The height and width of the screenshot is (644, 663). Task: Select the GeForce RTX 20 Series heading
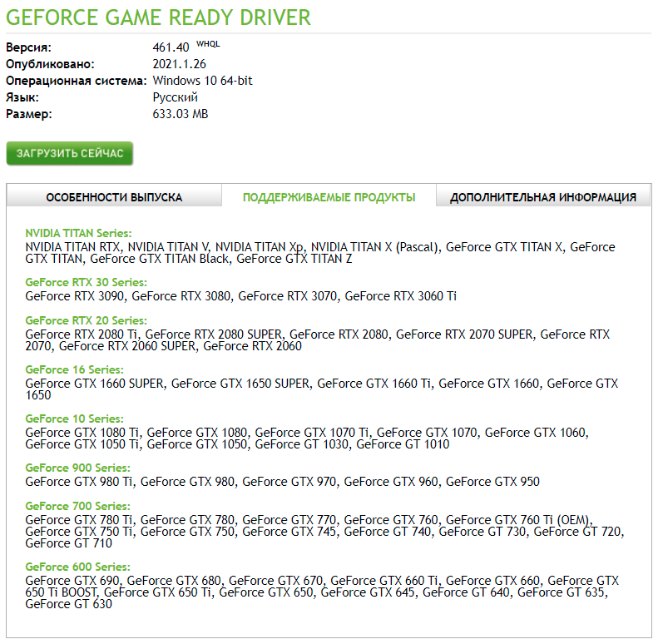86,320
